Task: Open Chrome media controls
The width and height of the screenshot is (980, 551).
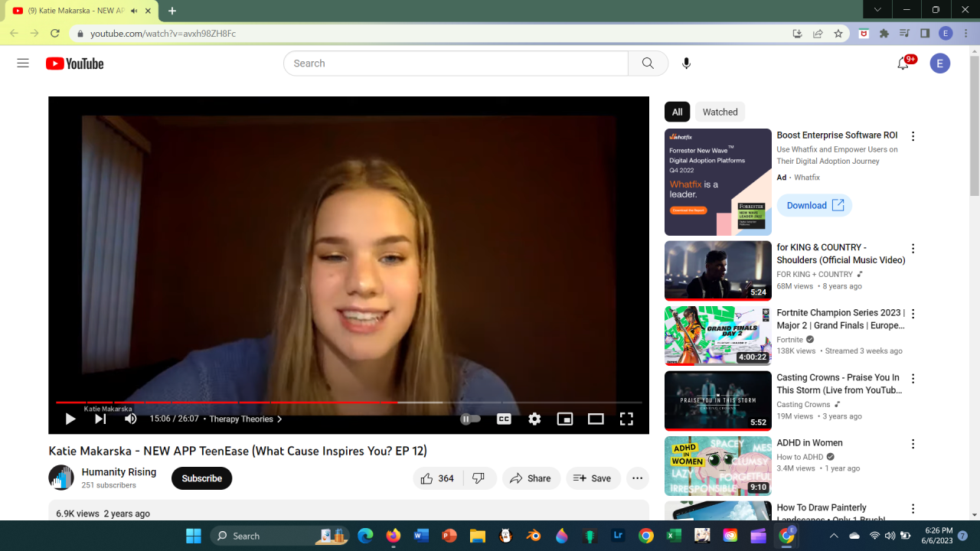Action: [x=905, y=34]
